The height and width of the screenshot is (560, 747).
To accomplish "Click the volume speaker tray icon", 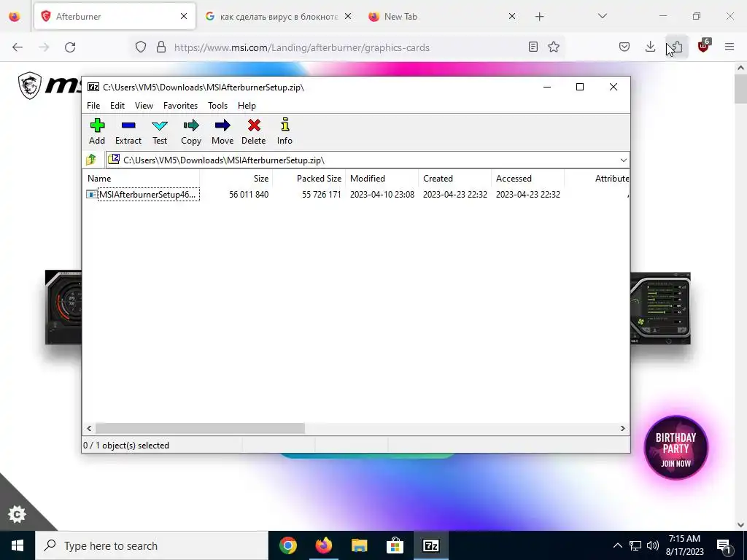I will point(653,545).
